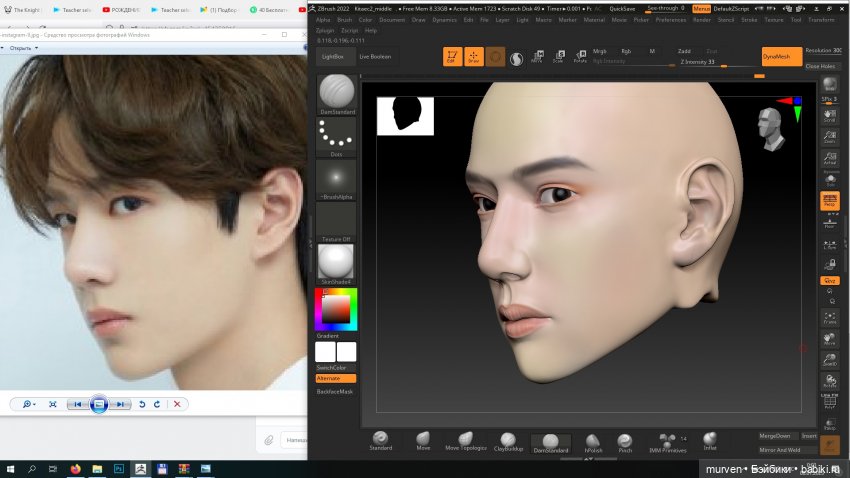Open the current brush DamStandard selector
The width and height of the screenshot is (850, 478).
[x=337, y=94]
